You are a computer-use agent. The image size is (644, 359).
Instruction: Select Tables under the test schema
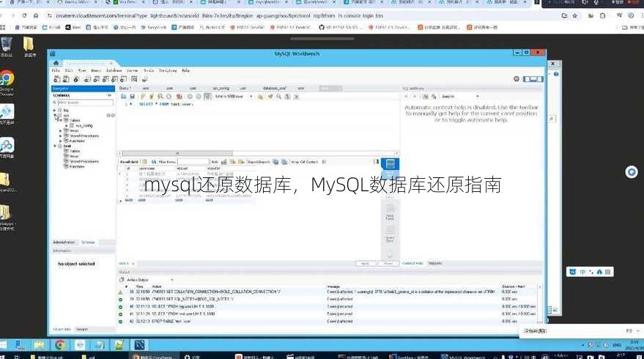point(75,151)
